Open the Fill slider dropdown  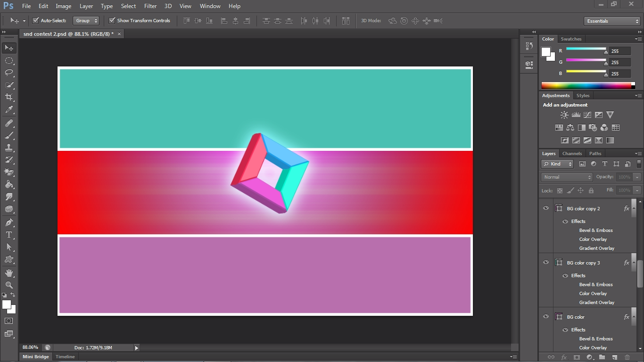pos(637,190)
